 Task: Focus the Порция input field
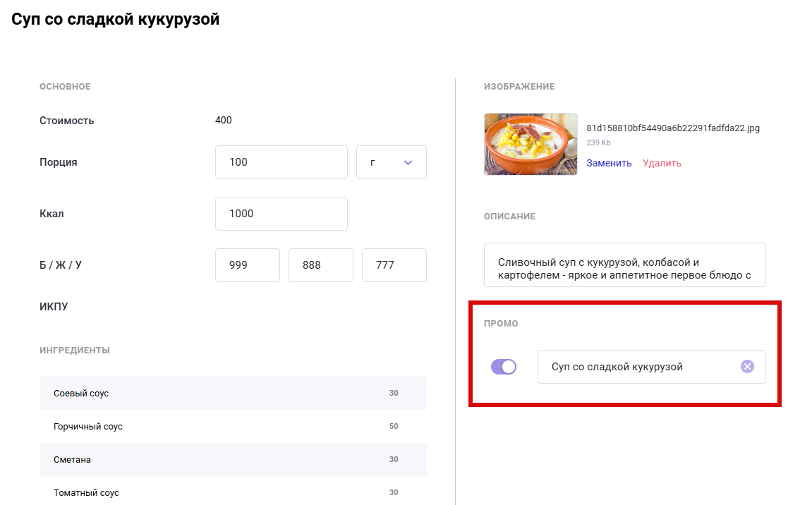pos(281,162)
